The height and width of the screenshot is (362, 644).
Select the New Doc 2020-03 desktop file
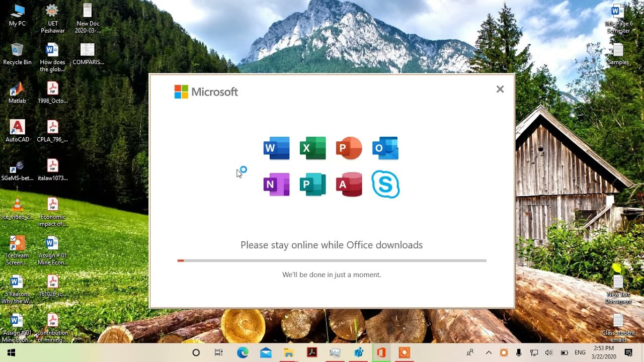[x=88, y=19]
